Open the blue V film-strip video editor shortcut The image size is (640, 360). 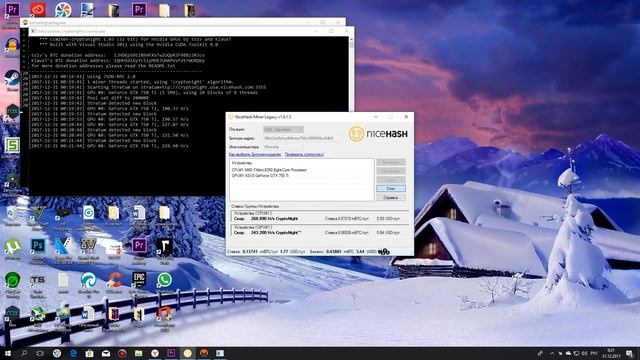pos(63,247)
